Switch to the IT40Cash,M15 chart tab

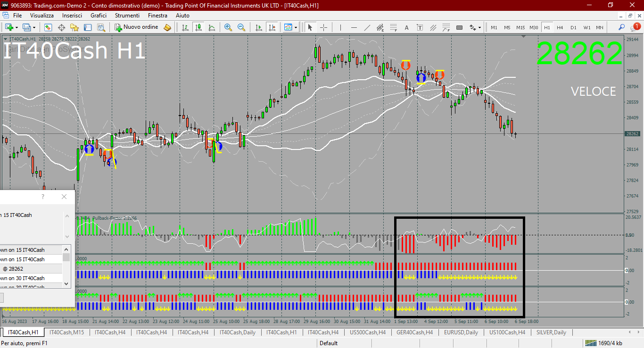[66, 332]
